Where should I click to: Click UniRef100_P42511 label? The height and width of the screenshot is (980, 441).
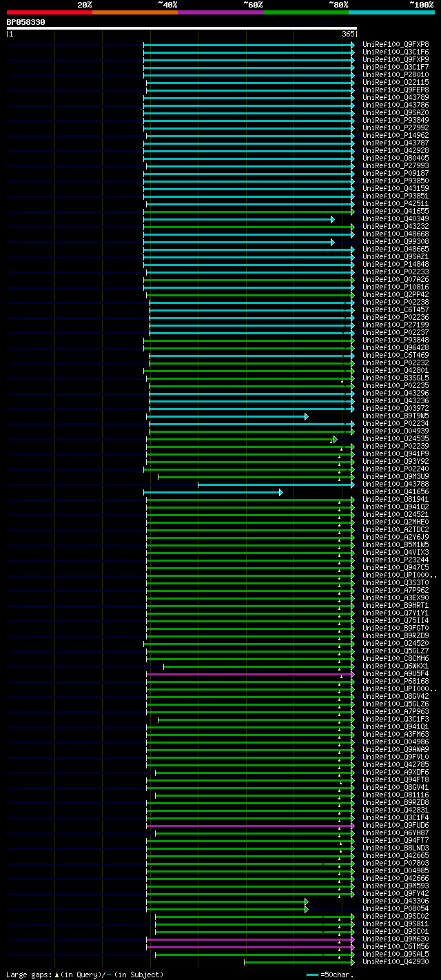396,203
